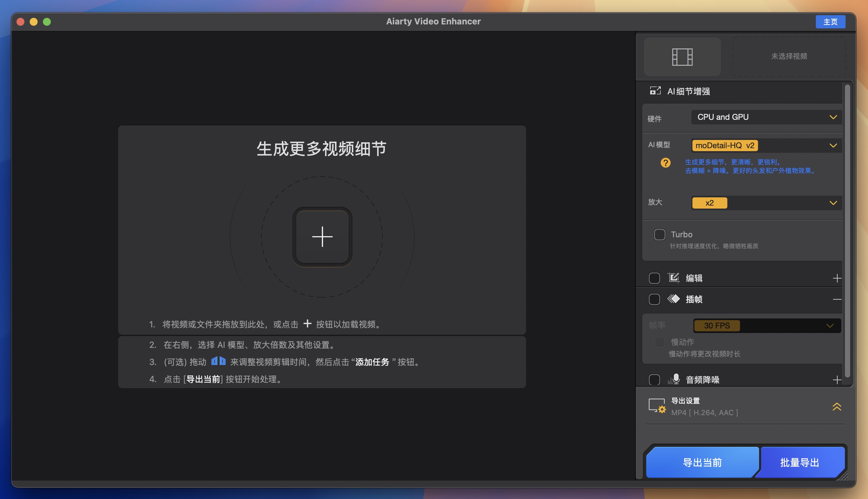
Task: Click the microphone icon for 音频降噪
Action: coord(674,379)
